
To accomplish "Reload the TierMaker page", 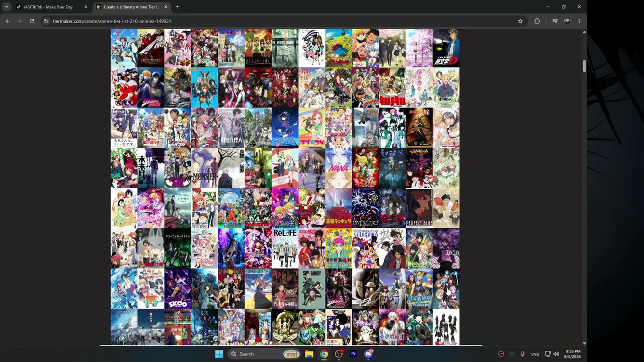I will click(x=32, y=21).
